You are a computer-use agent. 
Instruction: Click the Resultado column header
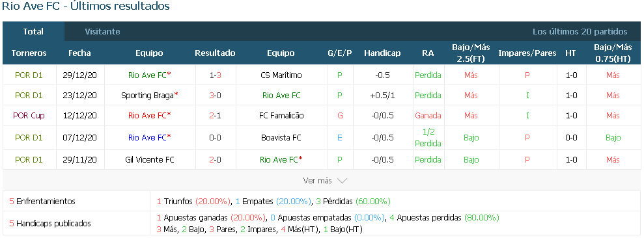(216, 53)
